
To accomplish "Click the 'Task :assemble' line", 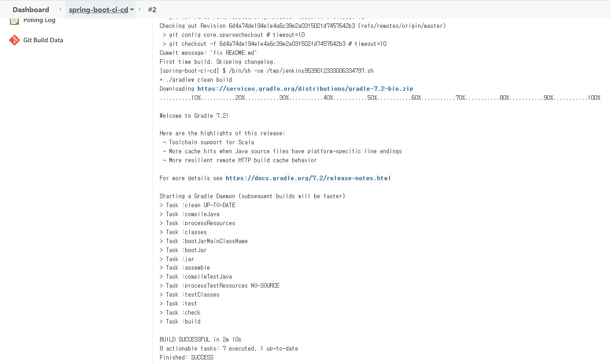I will tap(185, 267).
